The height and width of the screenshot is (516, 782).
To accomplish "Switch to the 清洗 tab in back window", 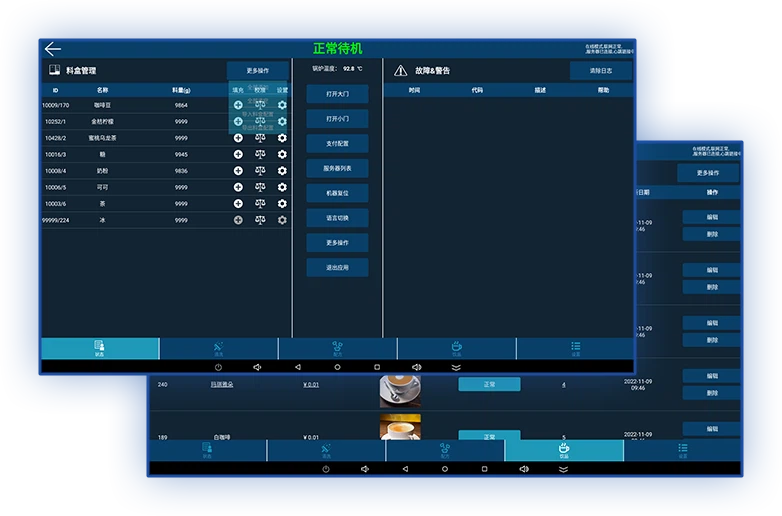I will coord(326,450).
